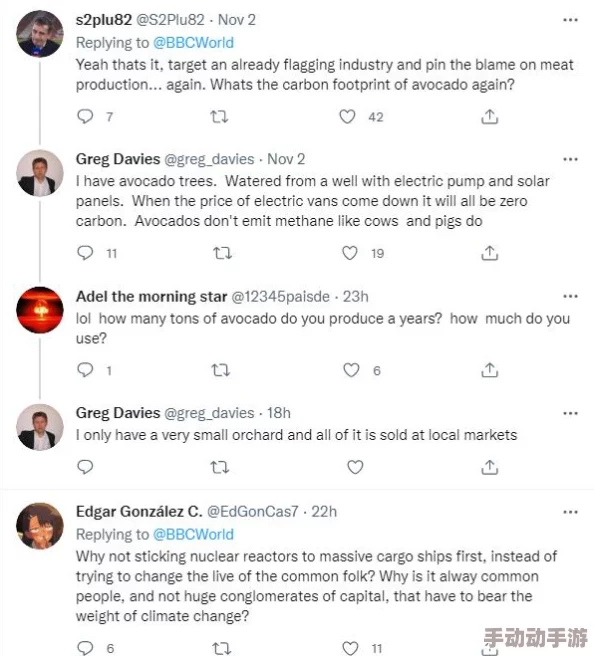Open @BBCWorld link in Edgar González's reply
This screenshot has width=594, height=656.
click(193, 534)
